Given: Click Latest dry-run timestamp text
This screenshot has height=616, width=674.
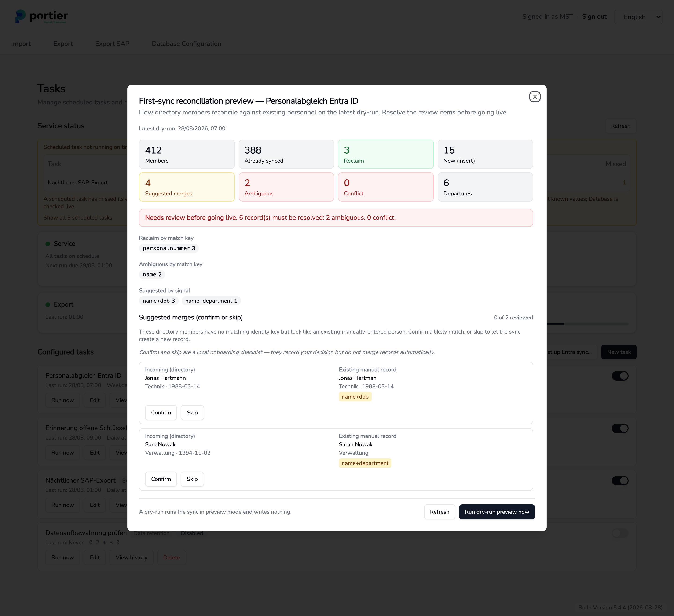Looking at the screenshot, I should (x=182, y=128).
